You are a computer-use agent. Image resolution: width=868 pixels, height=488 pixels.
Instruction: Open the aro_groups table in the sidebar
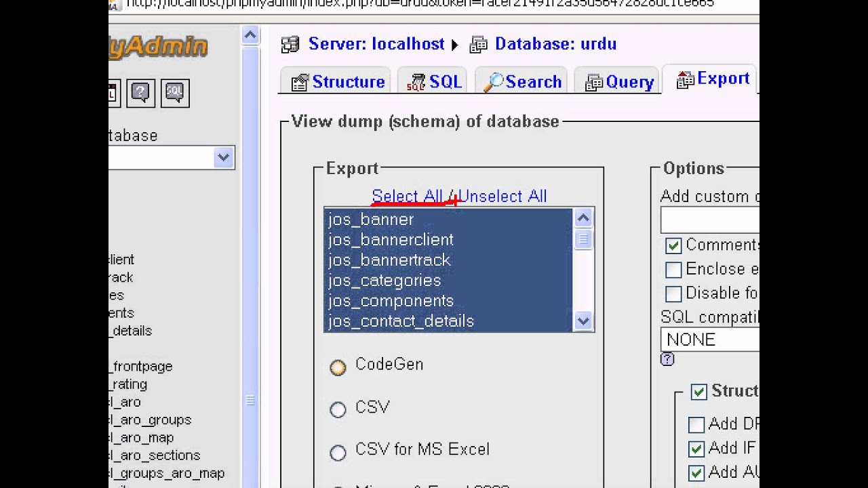point(150,420)
